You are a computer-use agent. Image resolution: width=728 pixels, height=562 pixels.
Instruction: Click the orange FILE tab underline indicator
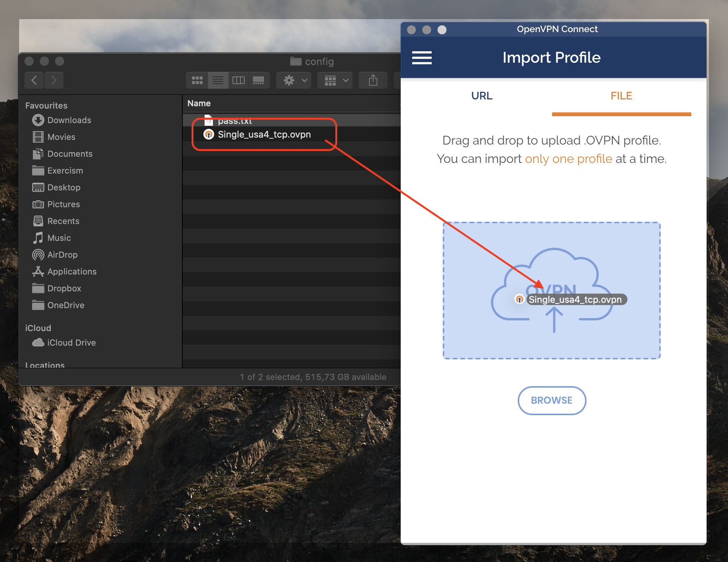[x=621, y=114]
